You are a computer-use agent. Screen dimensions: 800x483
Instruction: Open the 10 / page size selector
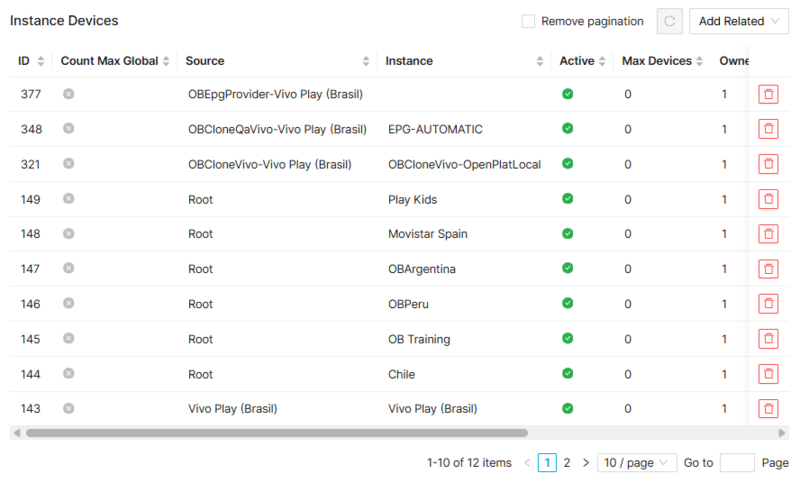[x=637, y=463]
